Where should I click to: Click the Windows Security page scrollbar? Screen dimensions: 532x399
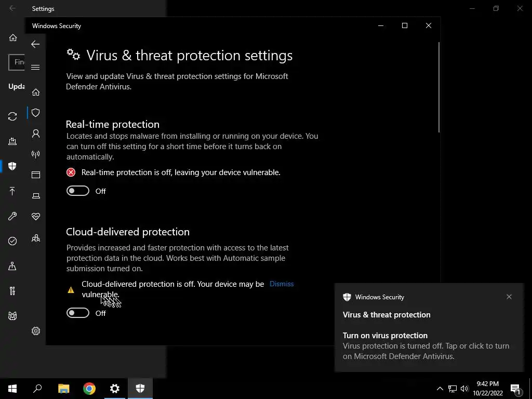(438, 87)
